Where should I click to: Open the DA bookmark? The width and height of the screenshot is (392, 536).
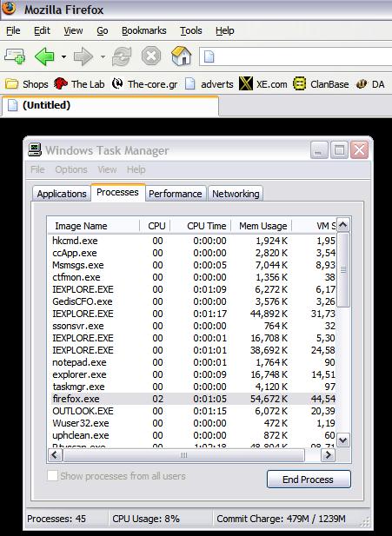point(370,84)
